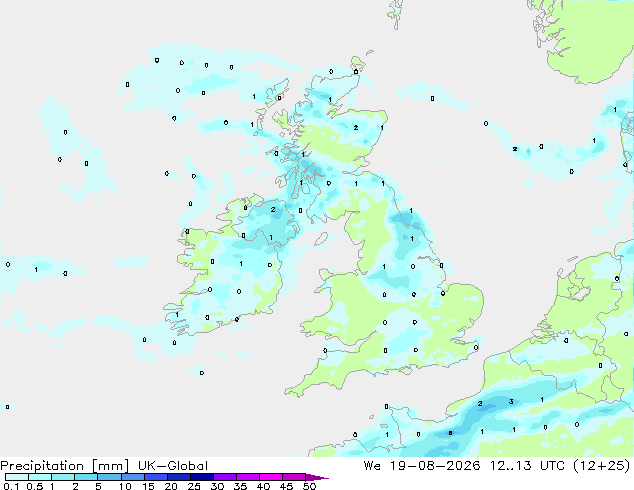Viewport: 634px width, 490px height.
Task: Click the "Precipitation [mm]" title text
Action: [65, 466]
